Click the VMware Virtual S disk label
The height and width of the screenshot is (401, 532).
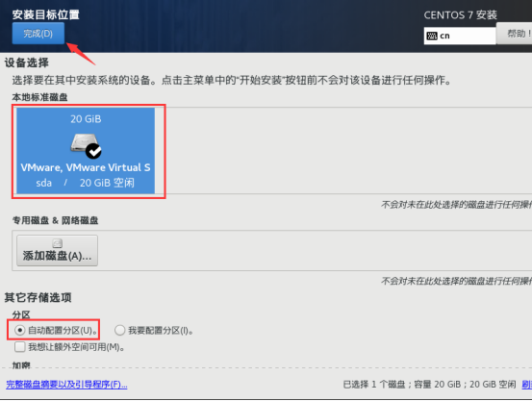pyautogui.click(x=86, y=167)
